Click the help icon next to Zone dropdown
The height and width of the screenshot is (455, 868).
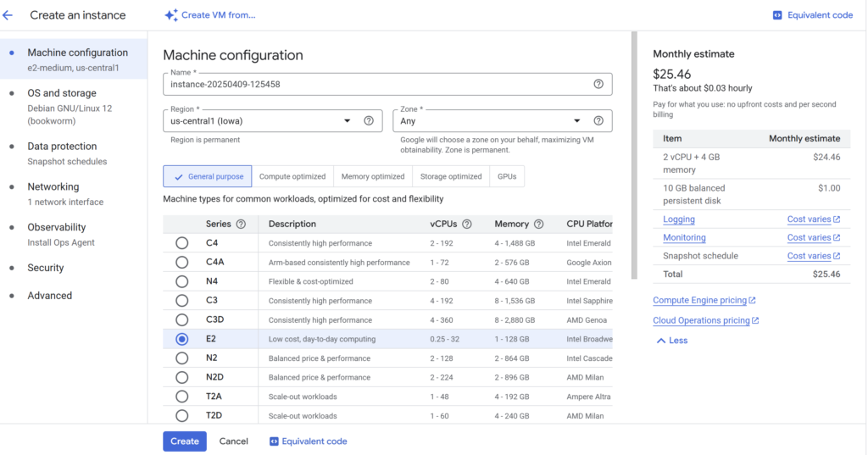click(x=598, y=120)
